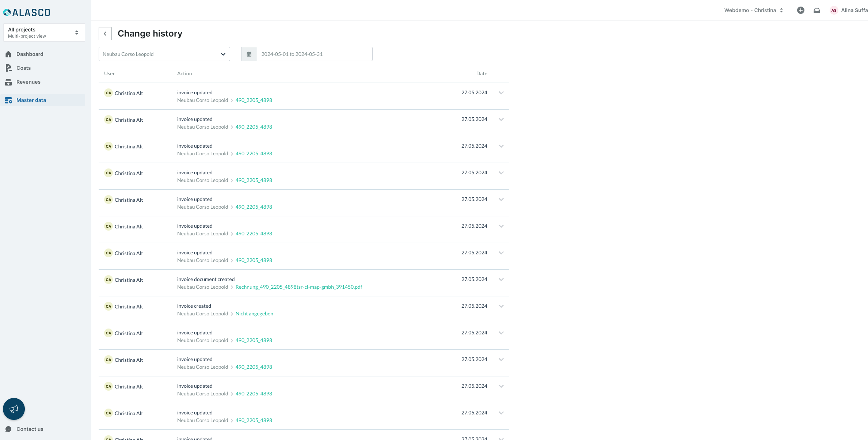Screen dimensions: 868x440
Task: Click the Date column header
Action: pyautogui.click(x=481, y=73)
